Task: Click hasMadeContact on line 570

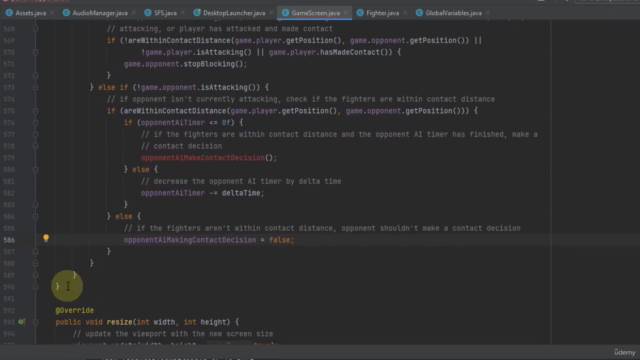Action: (350, 52)
